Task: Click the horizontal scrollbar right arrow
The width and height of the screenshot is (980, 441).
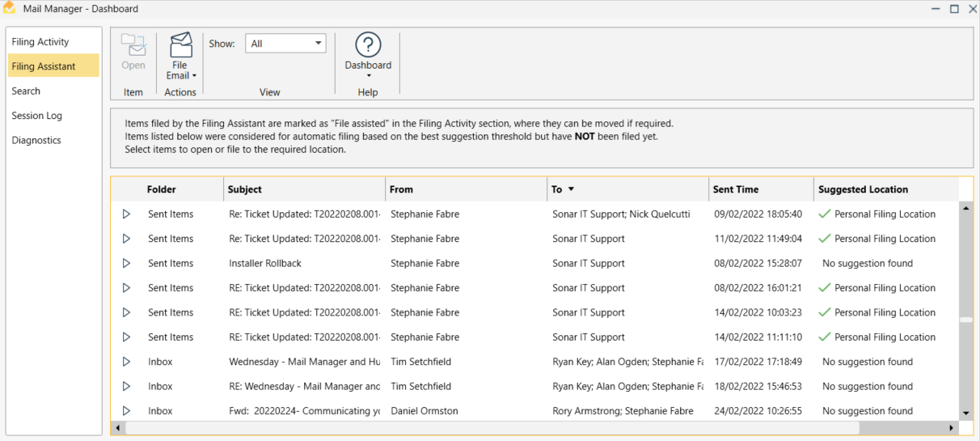Action: point(951,427)
